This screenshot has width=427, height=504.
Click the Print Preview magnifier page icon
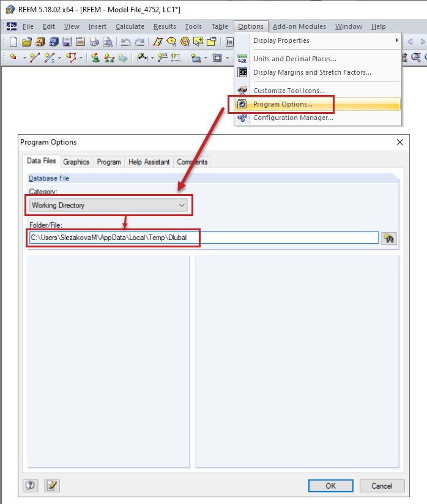(108, 42)
